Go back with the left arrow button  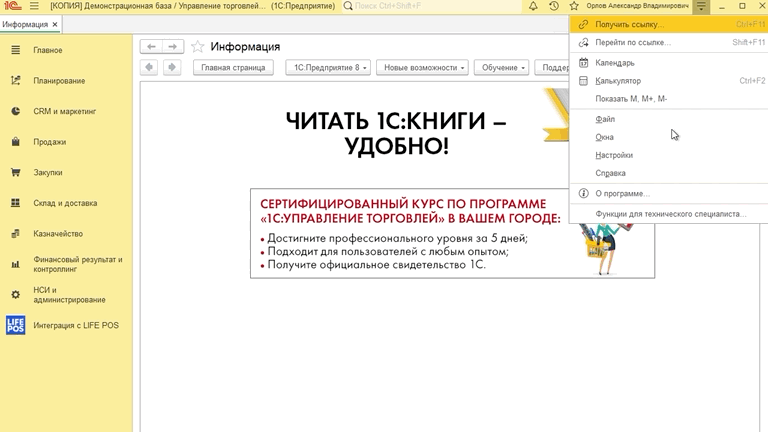point(151,47)
